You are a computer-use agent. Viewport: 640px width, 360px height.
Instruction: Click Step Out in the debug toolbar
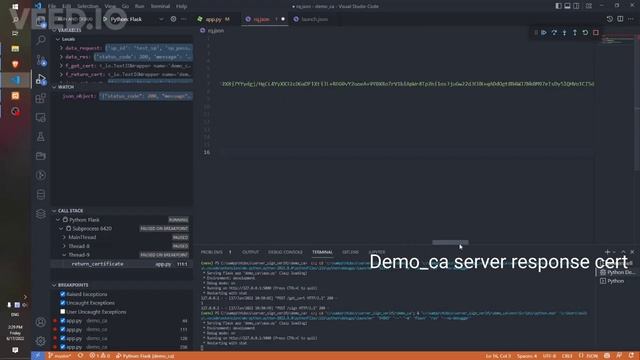point(575,33)
